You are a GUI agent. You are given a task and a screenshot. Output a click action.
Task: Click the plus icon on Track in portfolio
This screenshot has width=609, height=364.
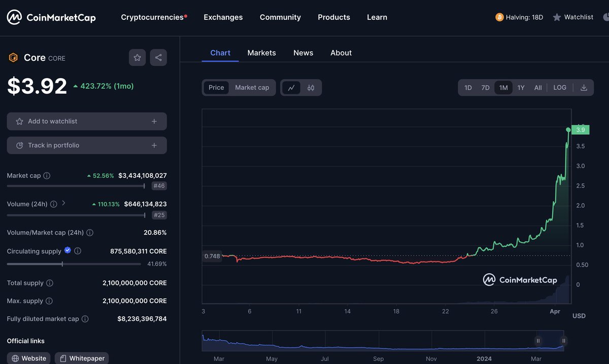pyautogui.click(x=154, y=145)
